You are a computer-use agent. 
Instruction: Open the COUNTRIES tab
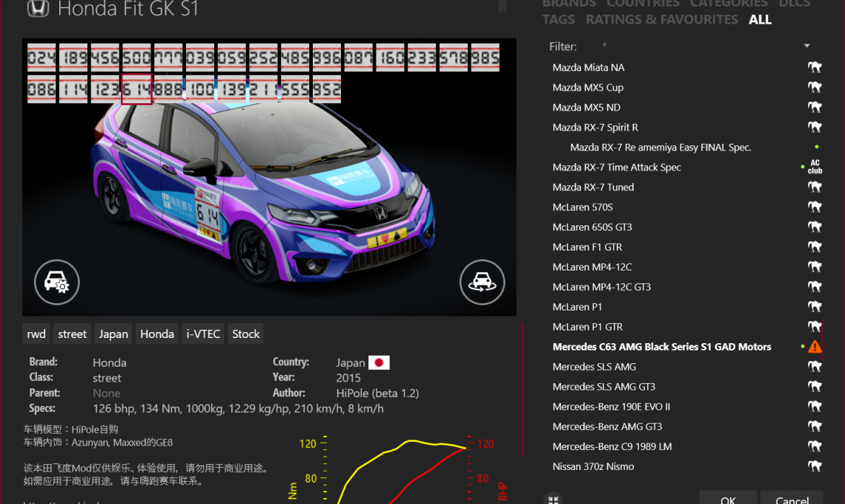click(643, 3)
